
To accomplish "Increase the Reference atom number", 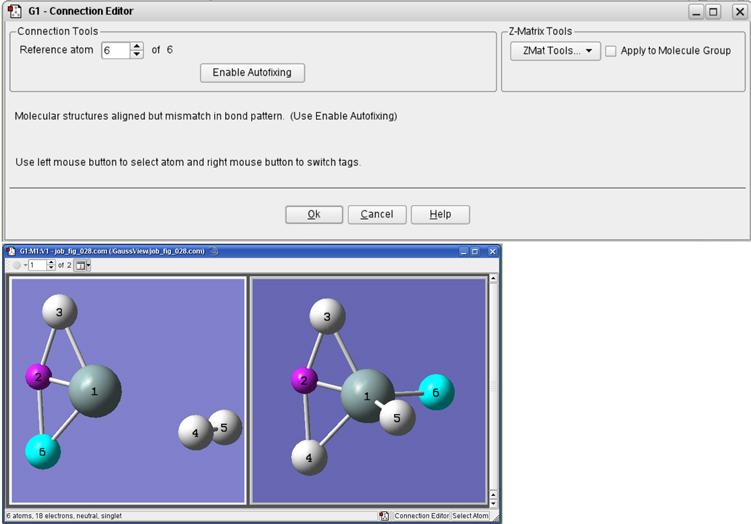I will pyautogui.click(x=137, y=45).
